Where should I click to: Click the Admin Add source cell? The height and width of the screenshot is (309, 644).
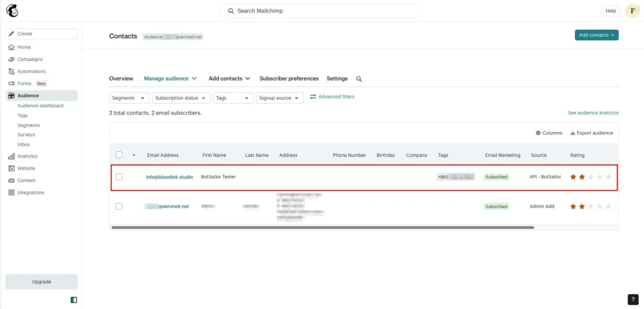pyautogui.click(x=541, y=207)
